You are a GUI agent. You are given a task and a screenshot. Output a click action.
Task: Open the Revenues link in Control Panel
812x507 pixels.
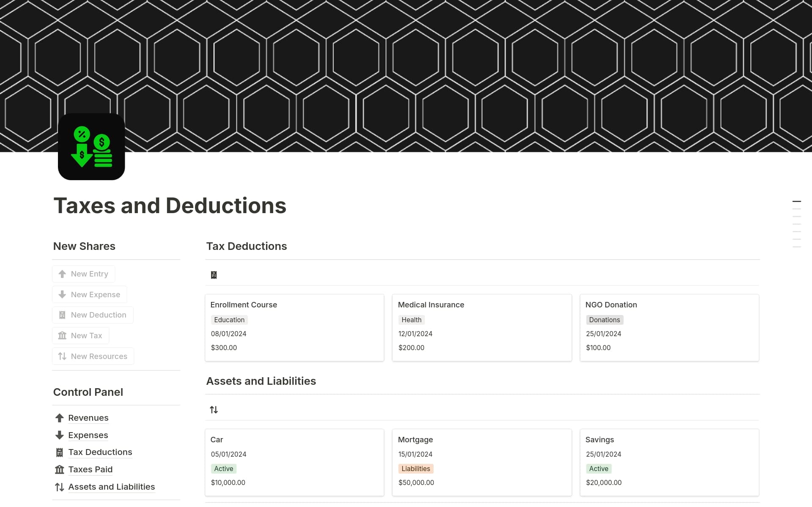point(88,418)
